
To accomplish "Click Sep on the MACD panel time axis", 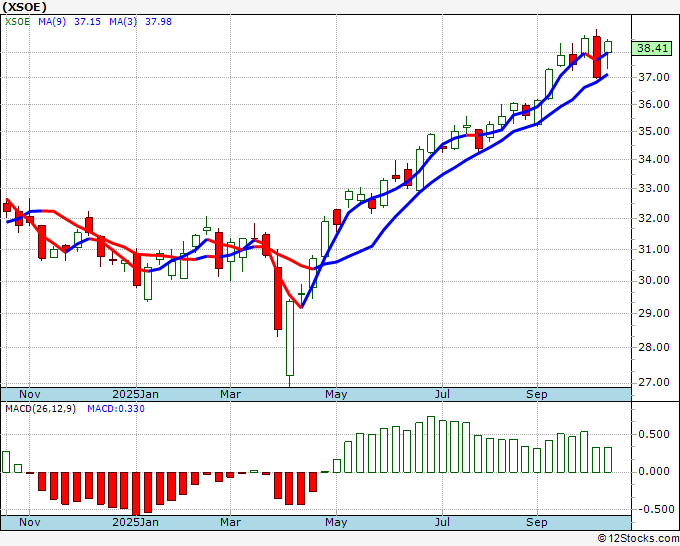I will pyautogui.click(x=536, y=522).
